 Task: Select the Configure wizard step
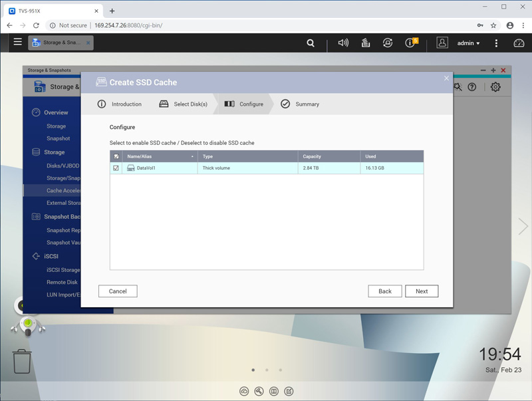(x=243, y=104)
